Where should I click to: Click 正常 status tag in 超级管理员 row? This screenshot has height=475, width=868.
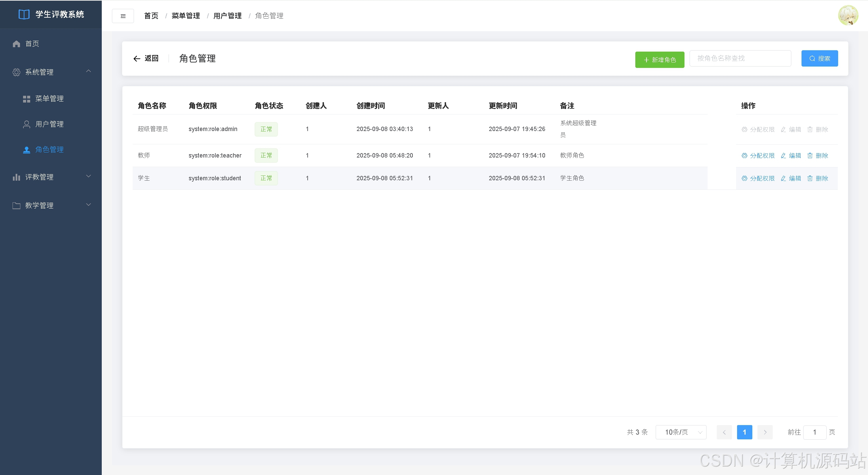click(x=266, y=129)
